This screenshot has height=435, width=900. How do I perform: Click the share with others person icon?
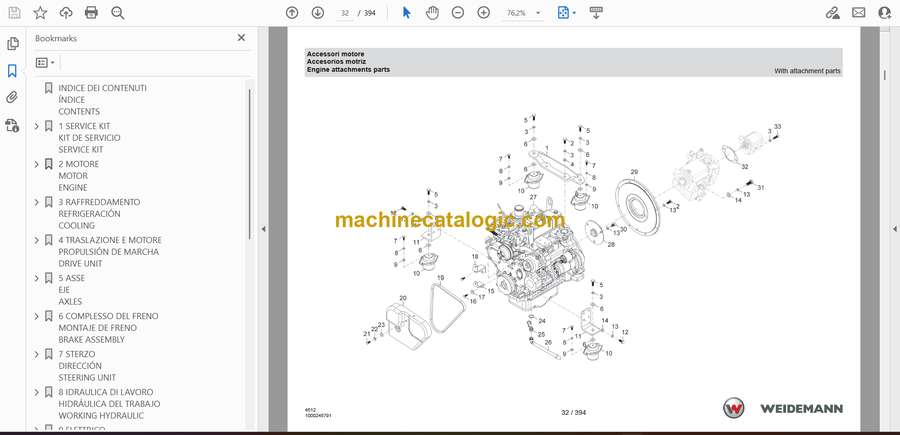pyautogui.click(x=885, y=13)
